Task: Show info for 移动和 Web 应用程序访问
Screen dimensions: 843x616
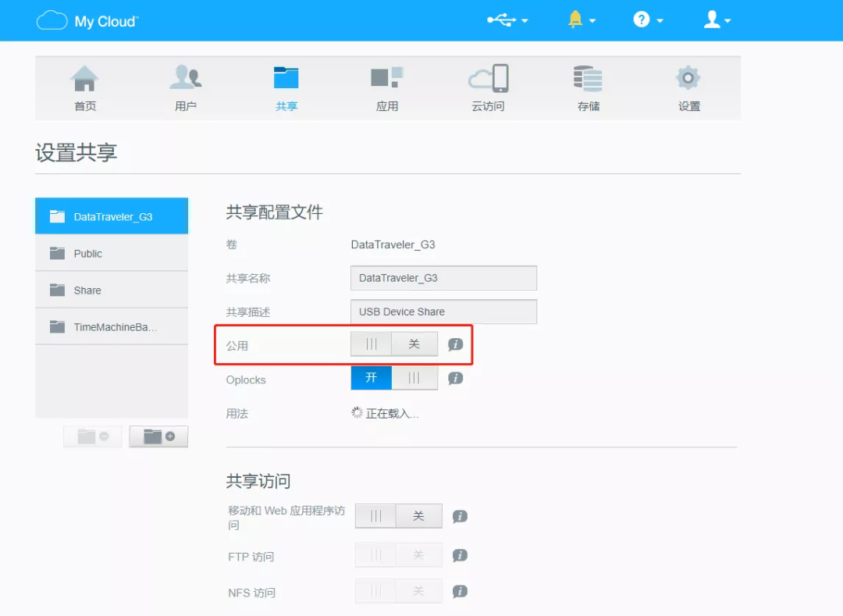Action: [x=460, y=516]
